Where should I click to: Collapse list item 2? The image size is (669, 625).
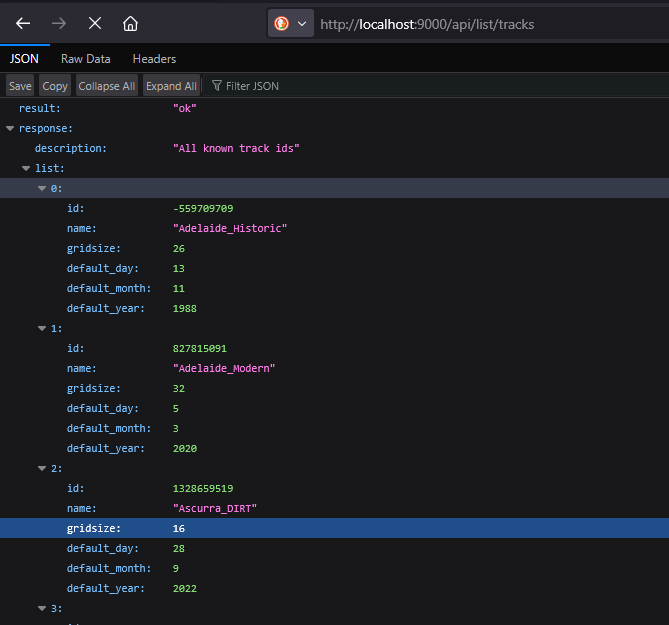tap(42, 468)
